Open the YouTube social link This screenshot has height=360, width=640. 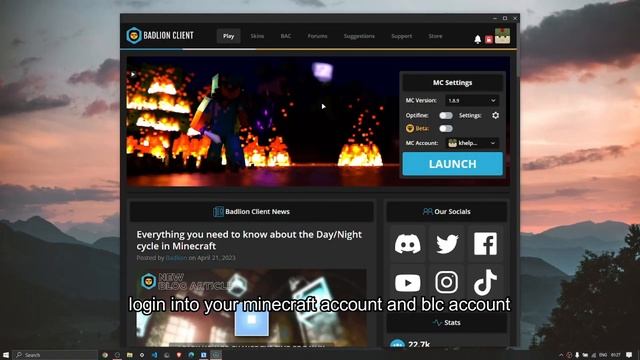[407, 282]
